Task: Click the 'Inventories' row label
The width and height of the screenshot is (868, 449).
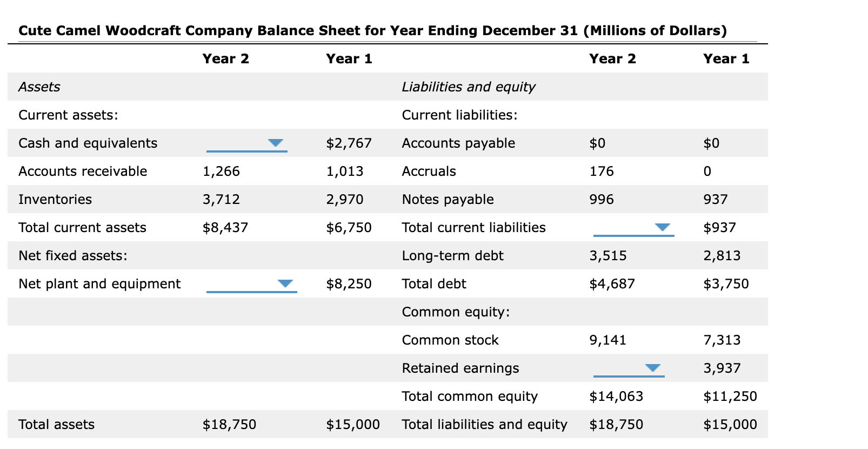Action: click(x=55, y=200)
